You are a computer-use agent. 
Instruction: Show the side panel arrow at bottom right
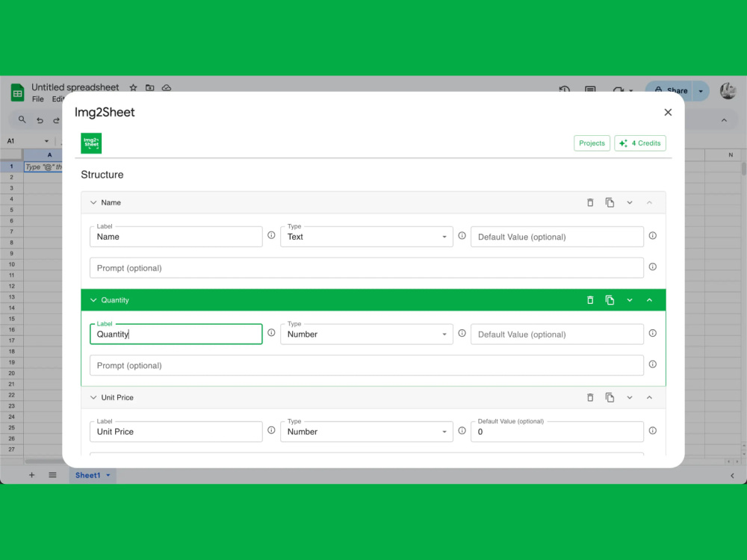click(x=732, y=475)
